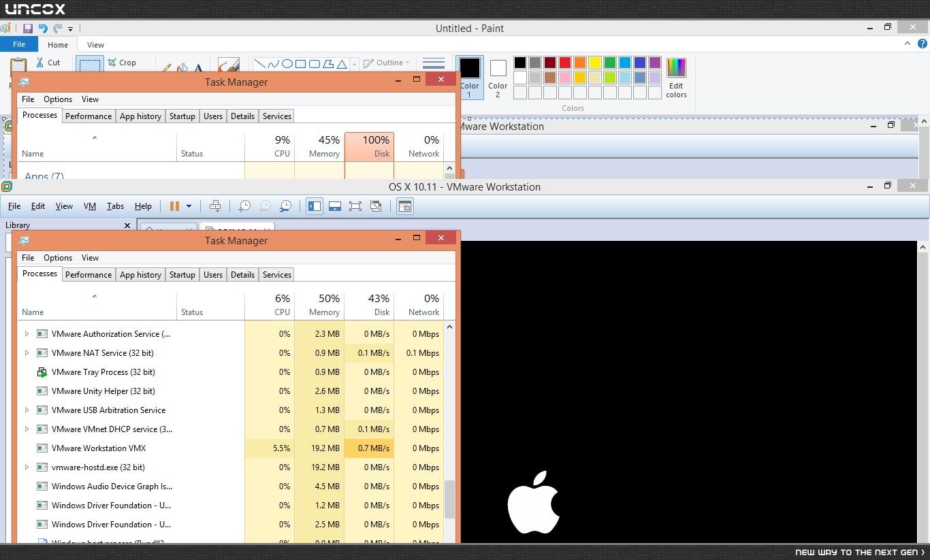Open Performance tab in Task Manager showing 43% Disk
This screenshot has width=930, height=560.
89,275
